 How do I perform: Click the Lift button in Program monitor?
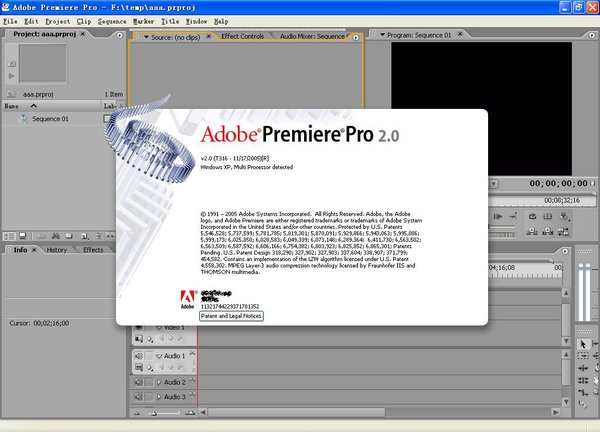click(x=532, y=231)
